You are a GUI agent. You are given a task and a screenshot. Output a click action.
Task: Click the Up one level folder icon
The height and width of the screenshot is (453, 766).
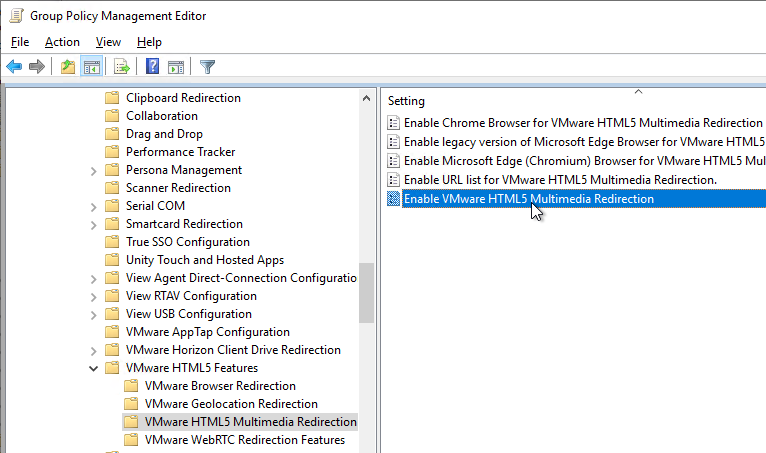68,66
